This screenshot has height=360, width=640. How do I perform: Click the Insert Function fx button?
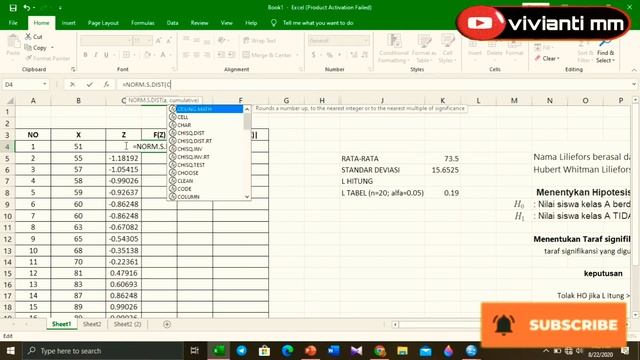(x=106, y=84)
